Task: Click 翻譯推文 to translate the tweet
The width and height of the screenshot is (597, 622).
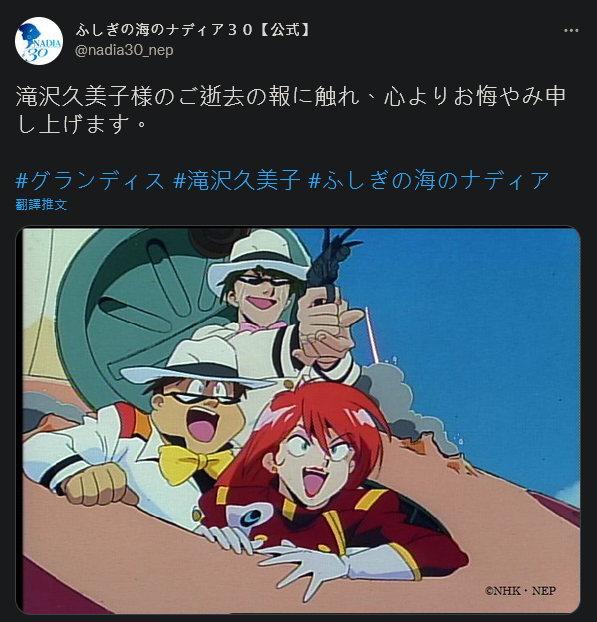Action: point(41,205)
